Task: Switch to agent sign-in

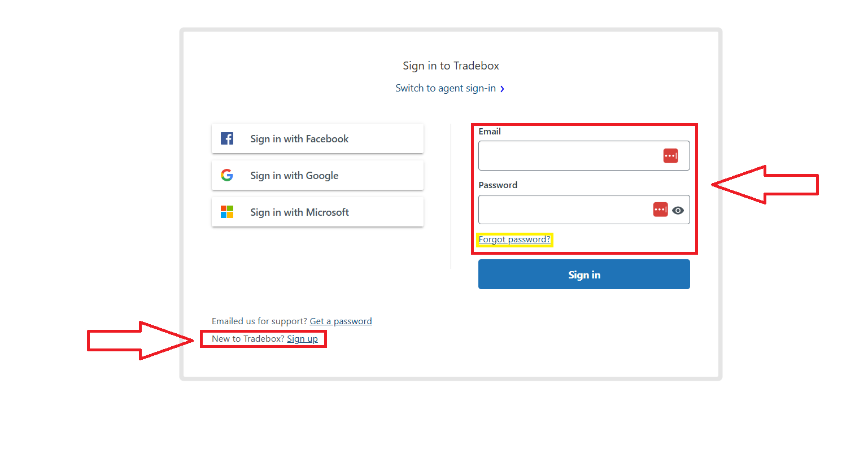Action: coord(445,88)
